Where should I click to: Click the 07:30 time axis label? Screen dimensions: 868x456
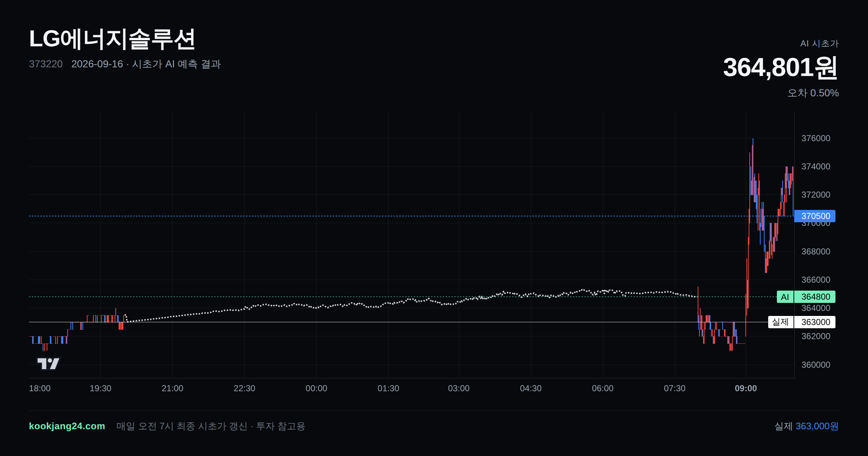(x=675, y=388)
